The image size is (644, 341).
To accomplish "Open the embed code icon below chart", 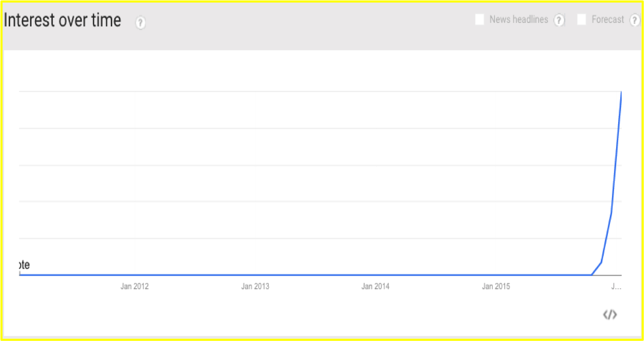I will (x=610, y=315).
